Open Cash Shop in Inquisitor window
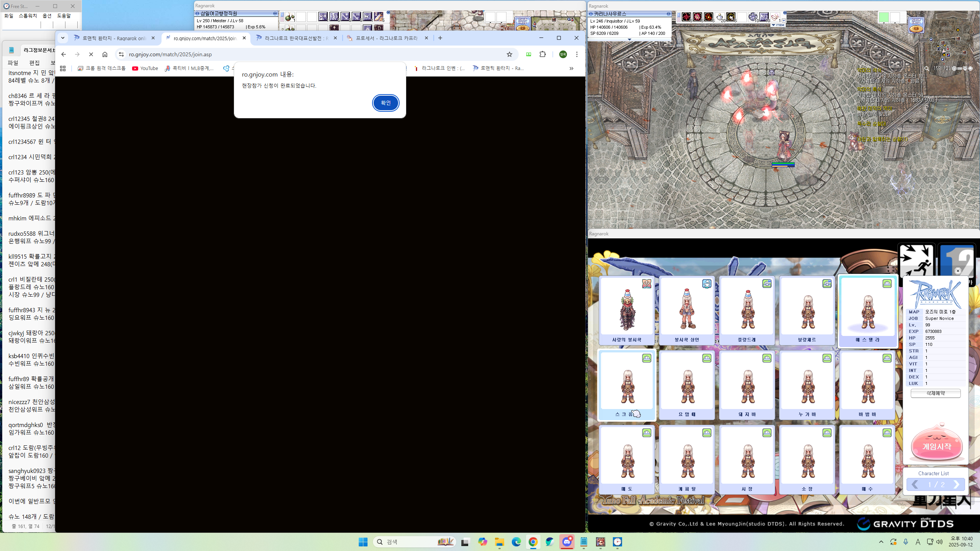 point(916,25)
